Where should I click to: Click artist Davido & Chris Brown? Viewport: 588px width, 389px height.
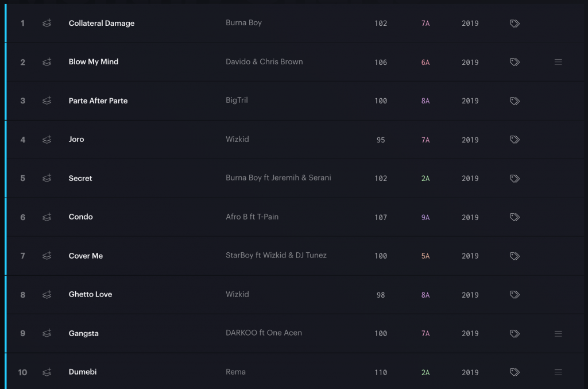tap(264, 61)
